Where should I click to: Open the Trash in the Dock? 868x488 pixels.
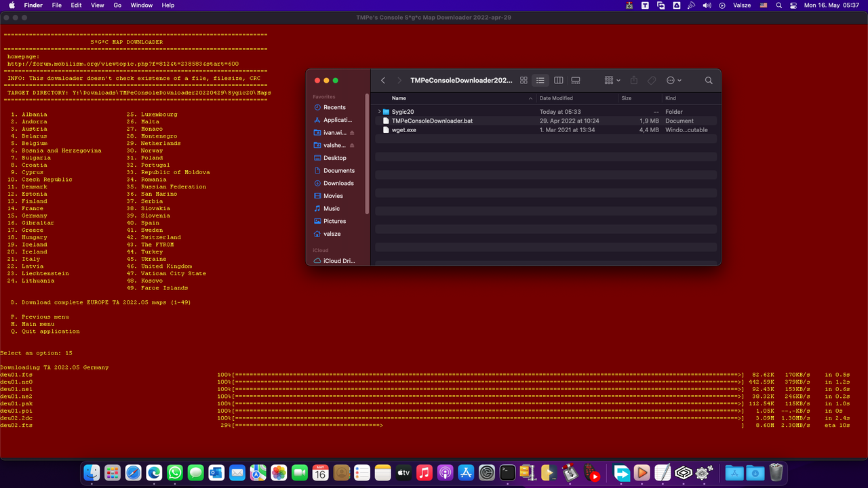[776, 472]
